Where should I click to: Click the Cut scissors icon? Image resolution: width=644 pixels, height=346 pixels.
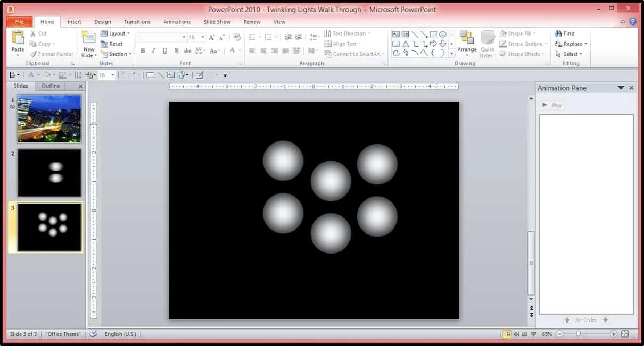point(33,33)
